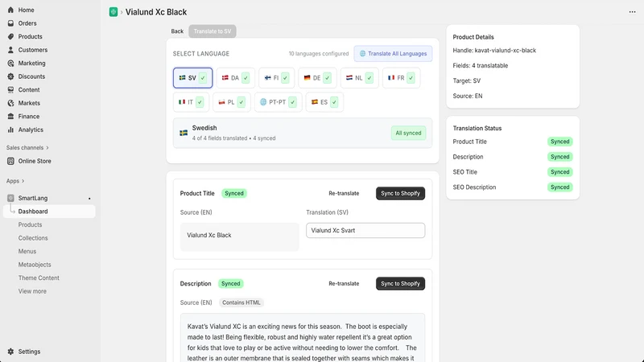The width and height of the screenshot is (644, 362).
Task: Click the Settings gear icon
Action: [x=10, y=352]
